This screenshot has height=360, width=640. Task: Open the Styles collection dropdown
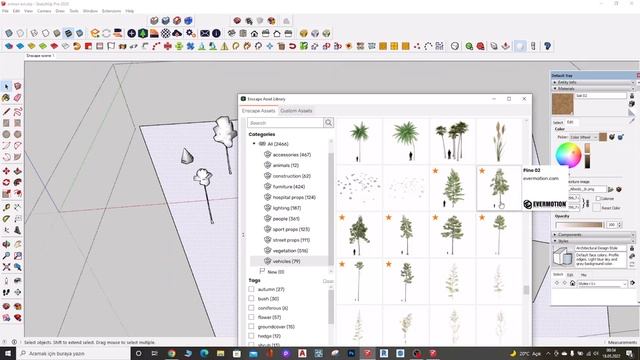pos(602,283)
